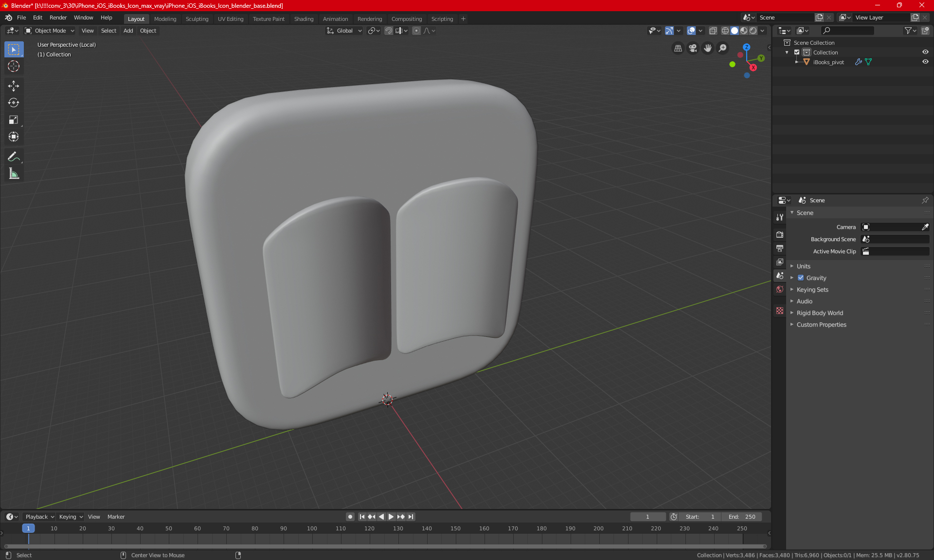The image size is (934, 560).
Task: Open the Render menu
Action: click(58, 17)
